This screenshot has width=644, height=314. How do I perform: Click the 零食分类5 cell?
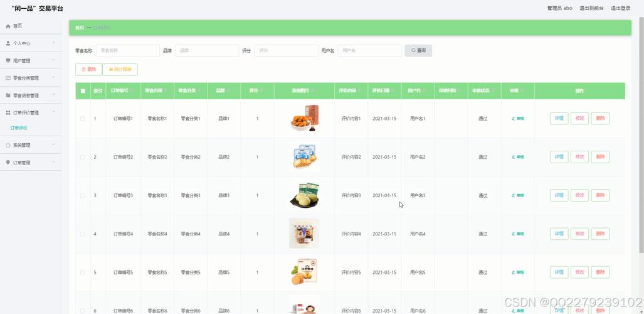click(191, 273)
